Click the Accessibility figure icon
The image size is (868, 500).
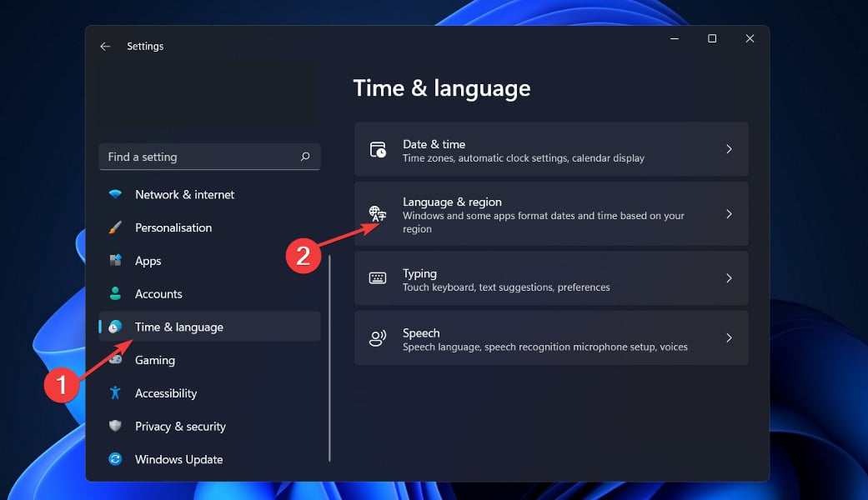point(115,392)
